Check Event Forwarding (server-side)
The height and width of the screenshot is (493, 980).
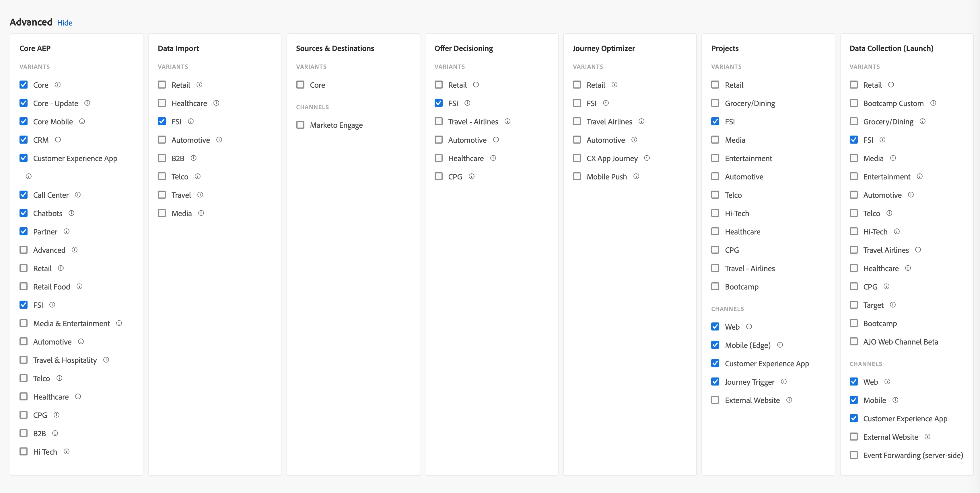pos(854,455)
